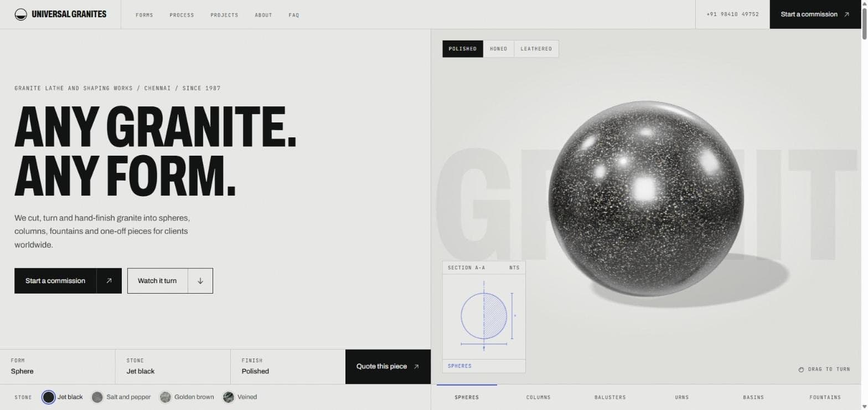Select the Balusters form tab

click(x=610, y=397)
